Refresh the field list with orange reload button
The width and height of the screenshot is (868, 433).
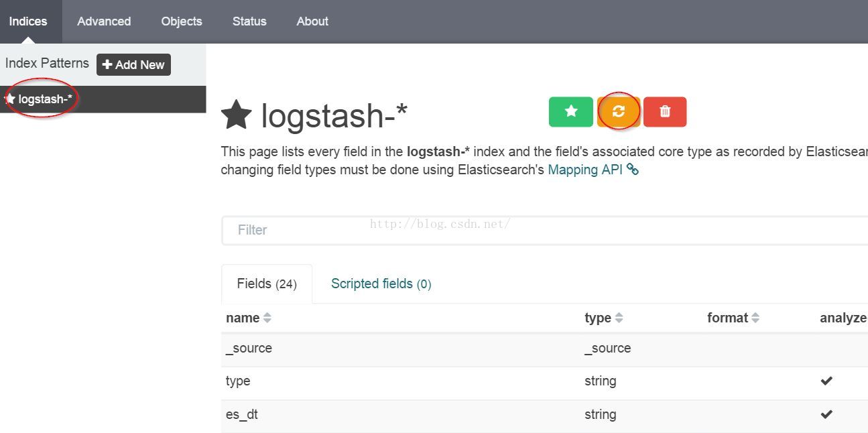click(619, 112)
